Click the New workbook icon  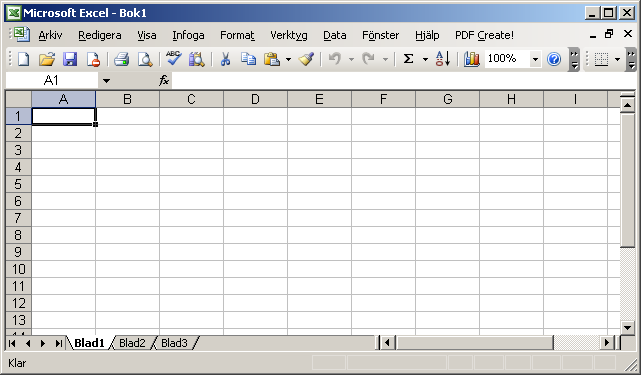pyautogui.click(x=23, y=59)
